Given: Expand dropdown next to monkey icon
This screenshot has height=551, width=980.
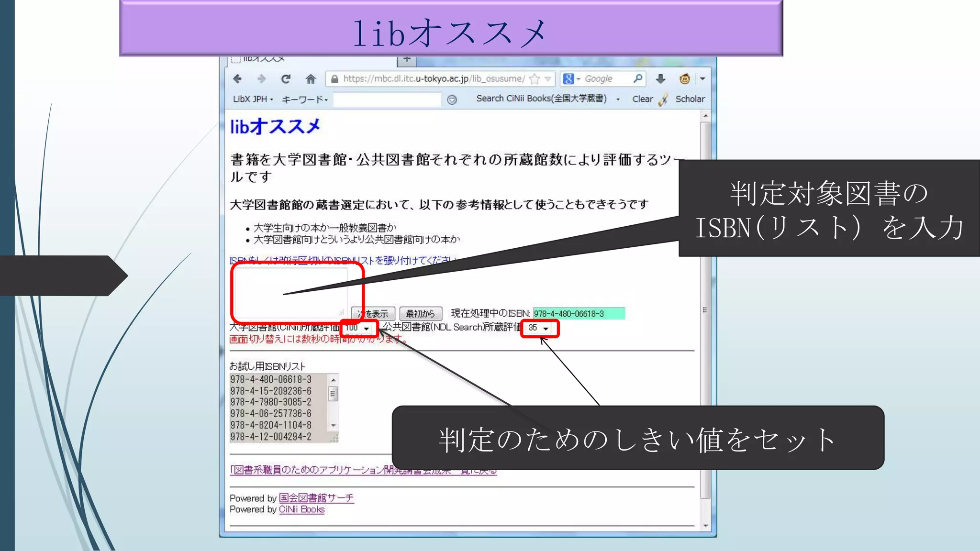Looking at the screenshot, I should coord(702,79).
